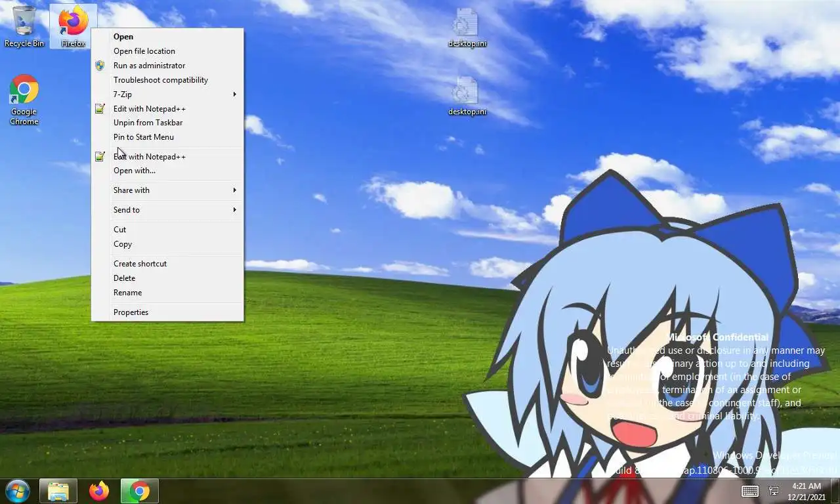The width and height of the screenshot is (840, 504).
Task: Click the network tray icon
Action: [774, 491]
